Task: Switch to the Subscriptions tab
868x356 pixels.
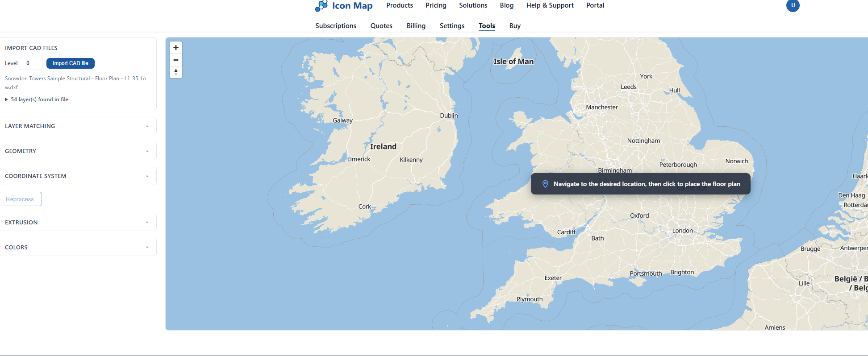Action: (336, 26)
